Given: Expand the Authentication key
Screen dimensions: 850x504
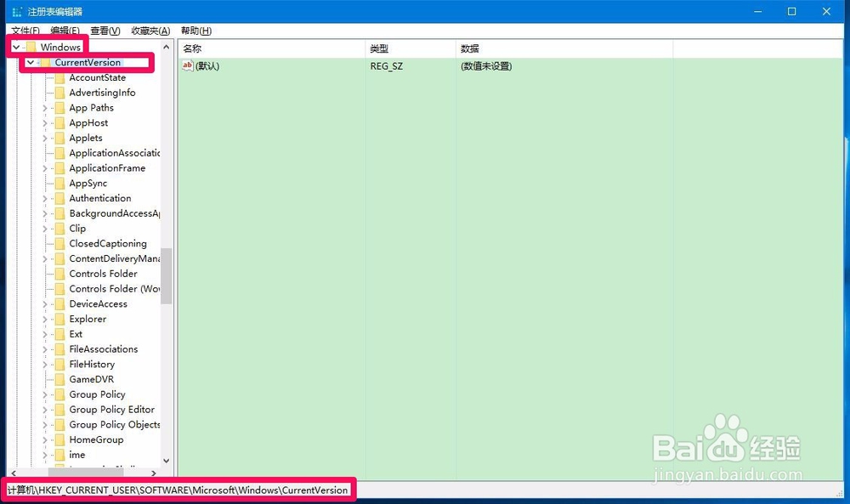Looking at the screenshot, I should 45,199.
